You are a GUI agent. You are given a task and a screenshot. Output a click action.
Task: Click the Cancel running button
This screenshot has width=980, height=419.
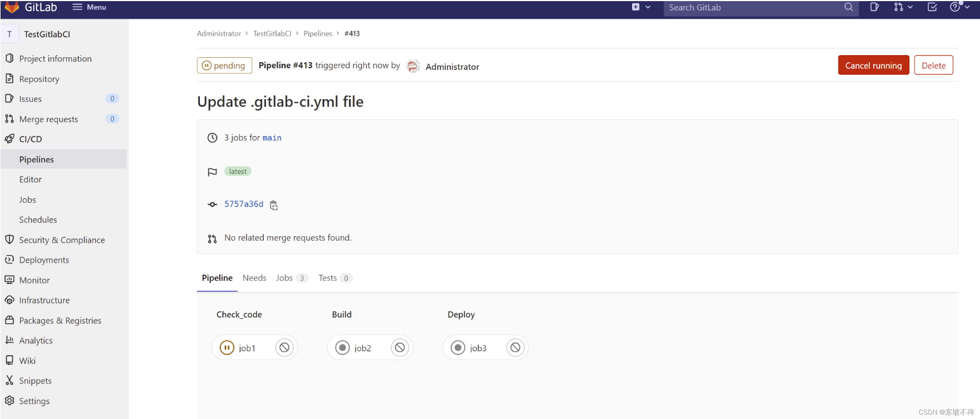coord(874,65)
